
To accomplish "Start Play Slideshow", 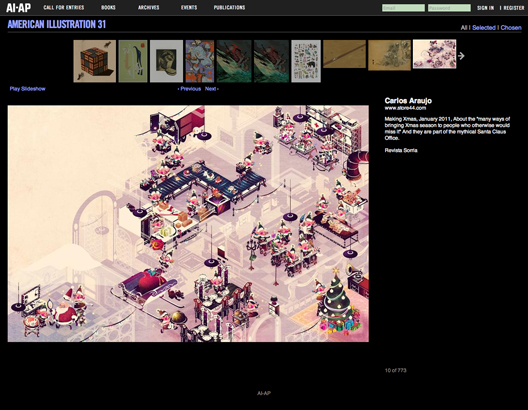I will (x=27, y=89).
